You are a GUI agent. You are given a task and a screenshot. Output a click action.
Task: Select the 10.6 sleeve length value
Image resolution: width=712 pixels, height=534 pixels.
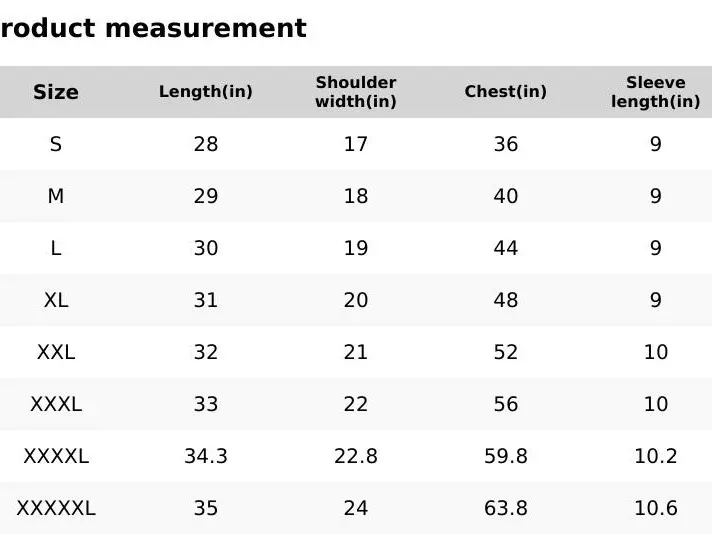(x=656, y=508)
